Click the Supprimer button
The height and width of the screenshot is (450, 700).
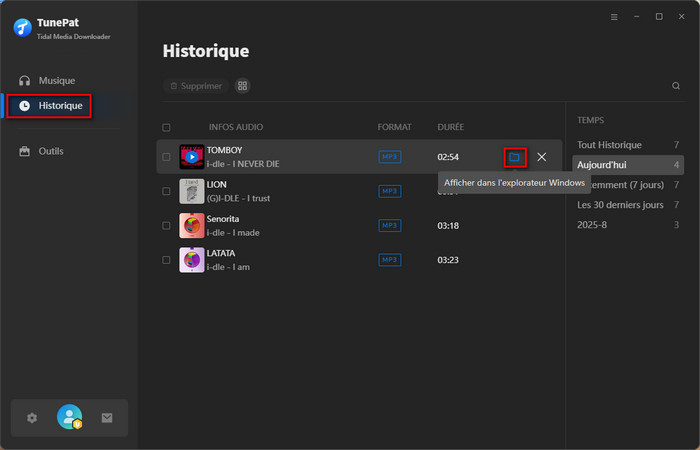195,86
